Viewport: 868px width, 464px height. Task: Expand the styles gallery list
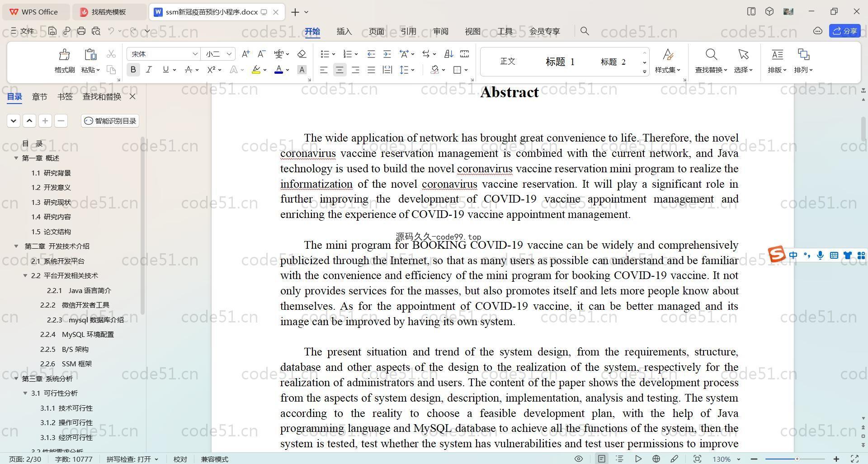[x=645, y=71]
